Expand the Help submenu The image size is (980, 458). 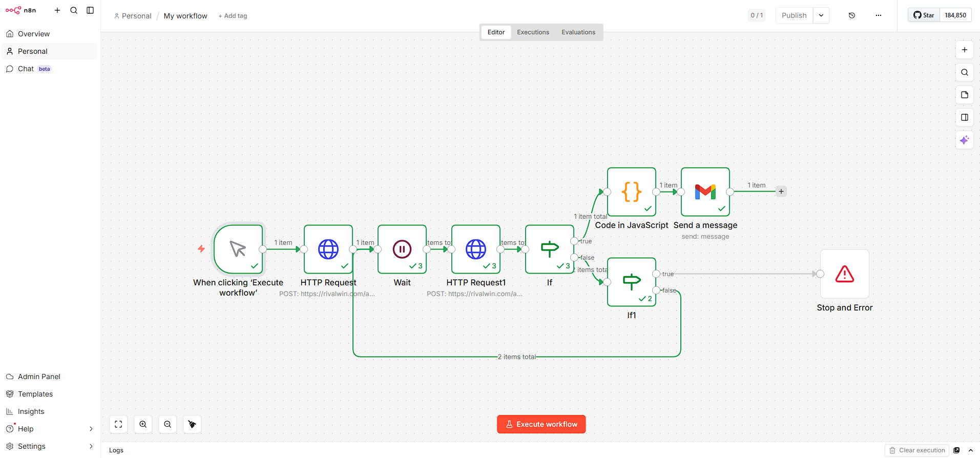(x=91, y=429)
